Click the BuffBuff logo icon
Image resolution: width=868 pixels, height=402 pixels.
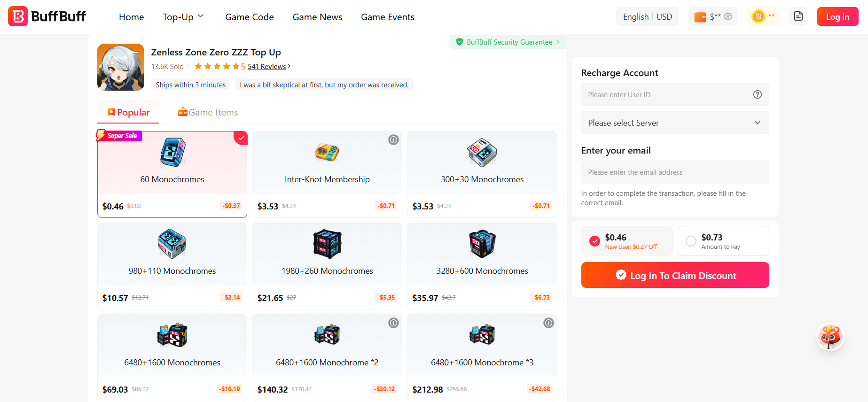18,16
